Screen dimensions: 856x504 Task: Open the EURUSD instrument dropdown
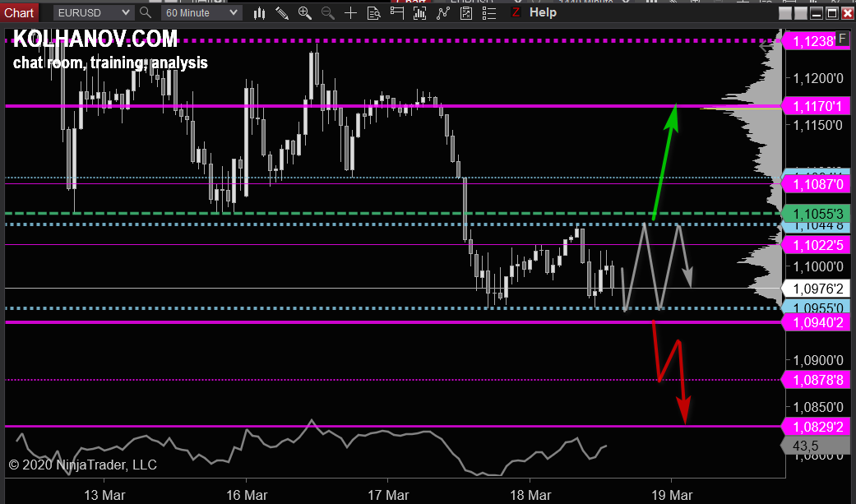(92, 12)
